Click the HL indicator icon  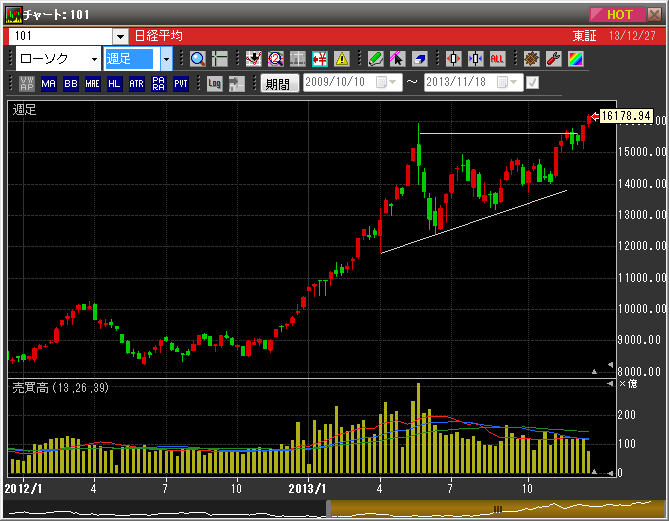tap(115, 84)
